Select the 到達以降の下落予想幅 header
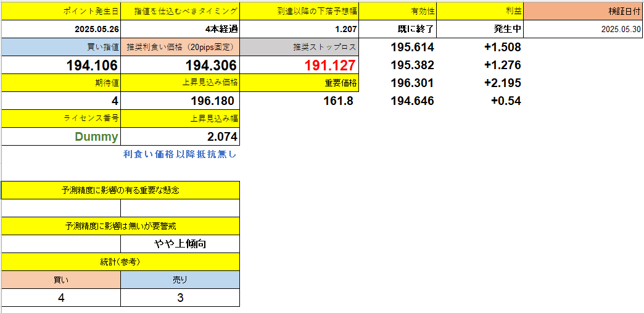 click(299, 11)
